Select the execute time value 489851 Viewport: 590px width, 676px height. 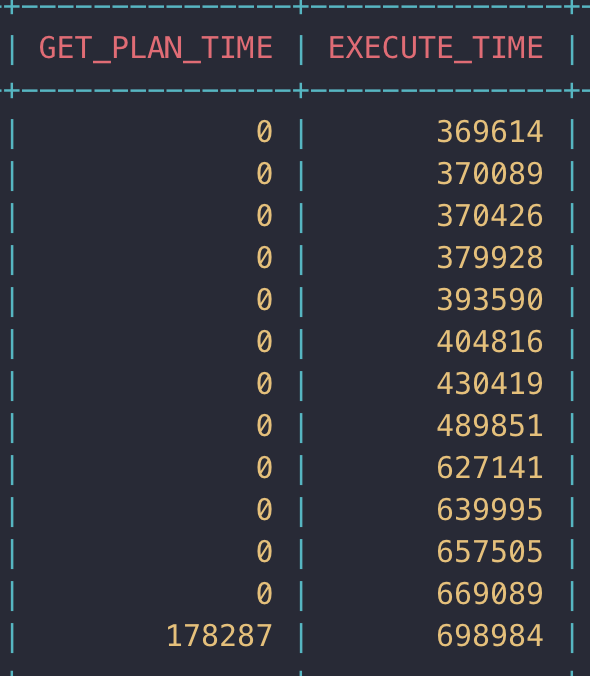pos(490,426)
